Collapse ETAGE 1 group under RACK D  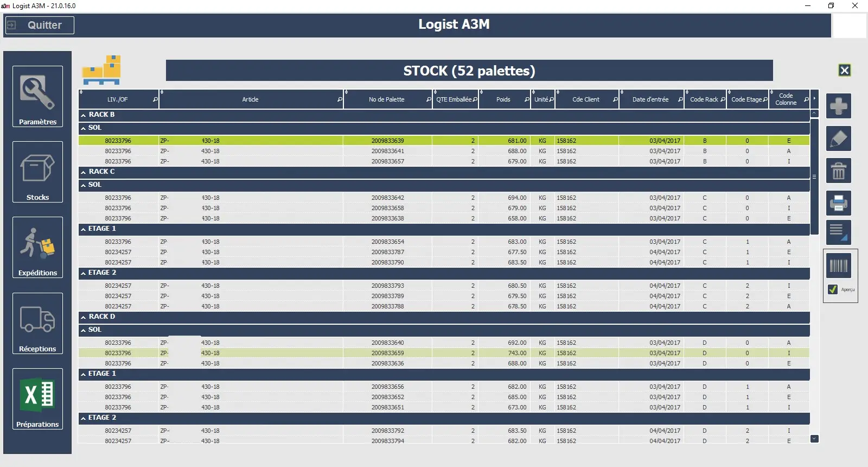click(83, 374)
